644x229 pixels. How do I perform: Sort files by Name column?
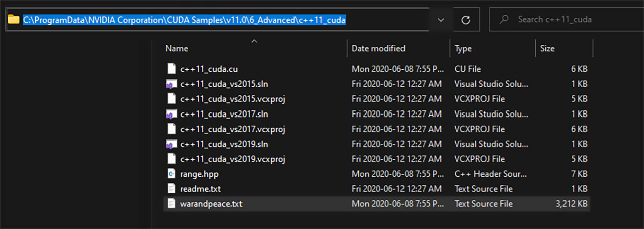coord(177,49)
